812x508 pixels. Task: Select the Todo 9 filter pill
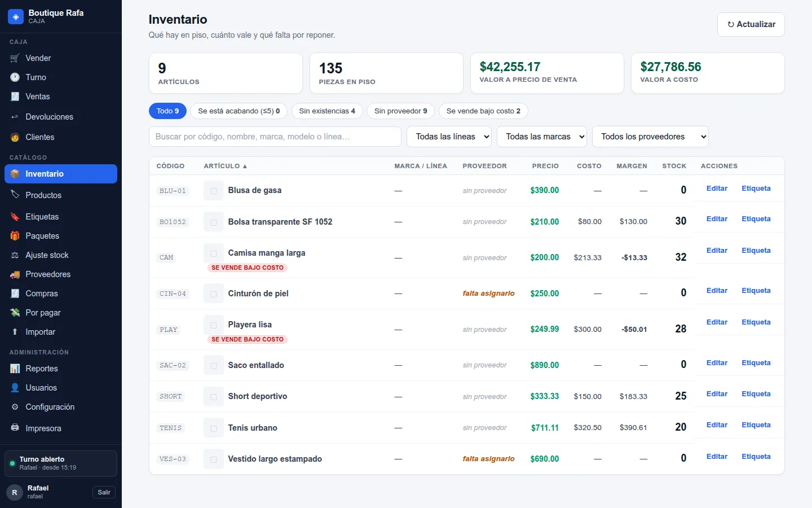[167, 111]
